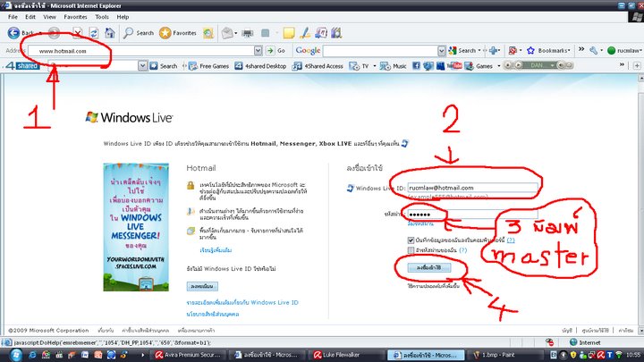
Task: Open Free Games in 4shared toolbar
Action: 208,65
